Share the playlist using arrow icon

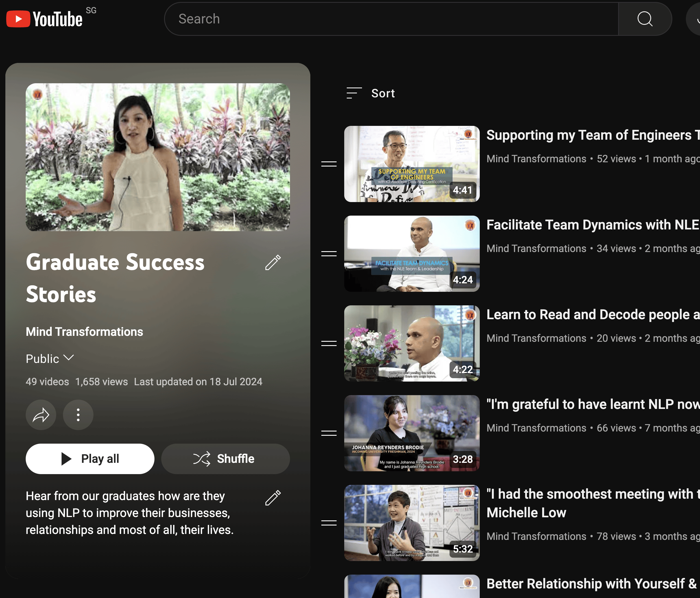pos(41,415)
